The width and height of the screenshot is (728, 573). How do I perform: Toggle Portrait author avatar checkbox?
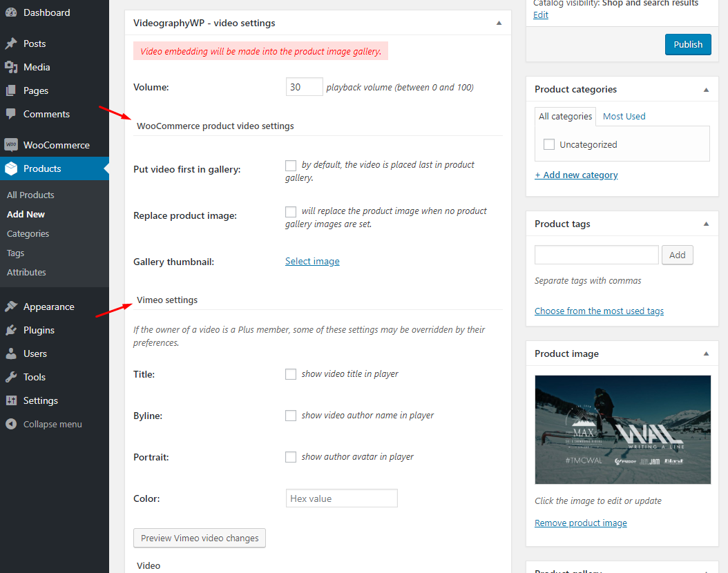click(x=291, y=457)
